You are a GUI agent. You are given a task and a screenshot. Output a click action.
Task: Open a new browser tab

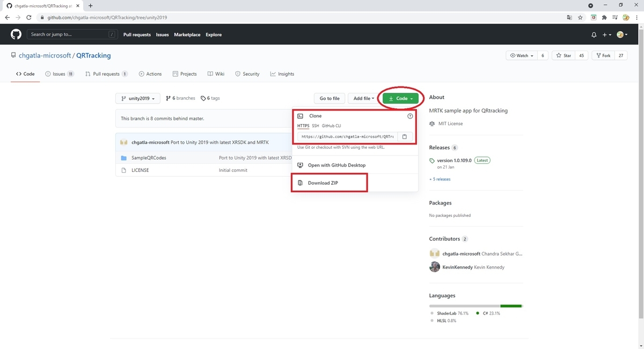point(90,5)
